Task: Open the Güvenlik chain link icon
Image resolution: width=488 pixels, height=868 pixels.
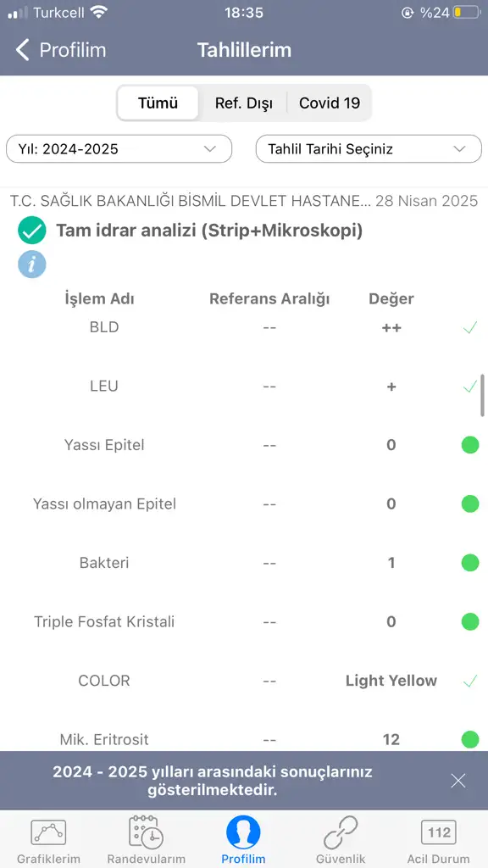Action: pos(341,832)
